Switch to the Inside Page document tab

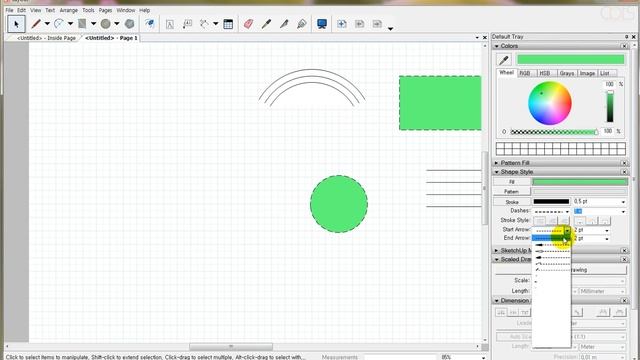click(x=46, y=38)
